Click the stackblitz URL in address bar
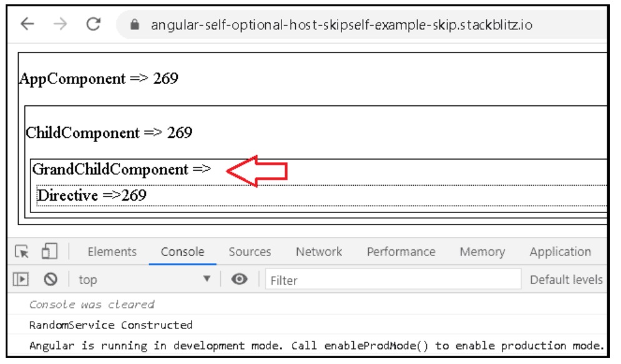Screen dimensions: 621x364 [341, 26]
